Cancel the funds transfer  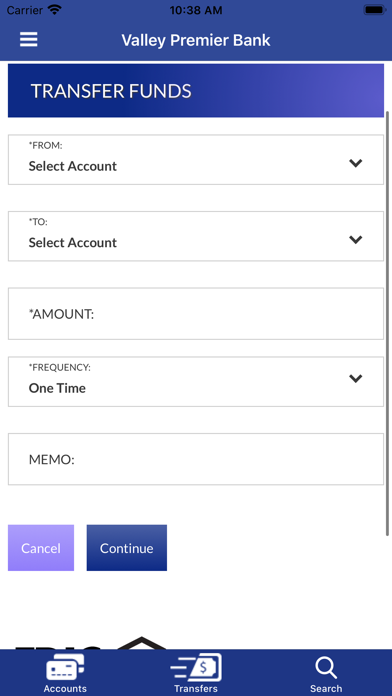click(41, 548)
